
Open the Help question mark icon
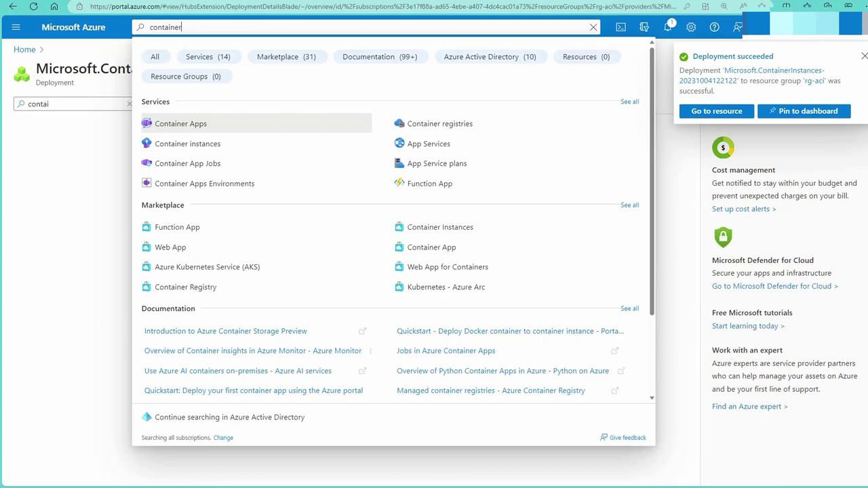click(714, 27)
